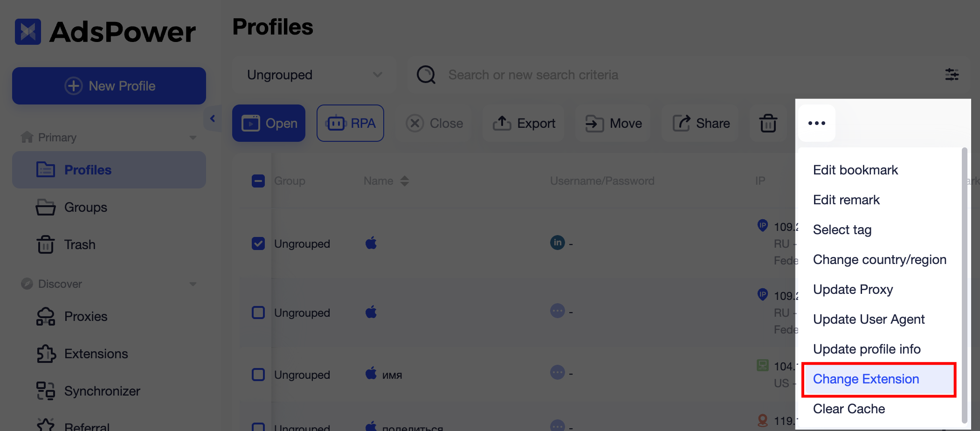
Task: Click the Extensions puzzle icon
Action: pos(47,354)
